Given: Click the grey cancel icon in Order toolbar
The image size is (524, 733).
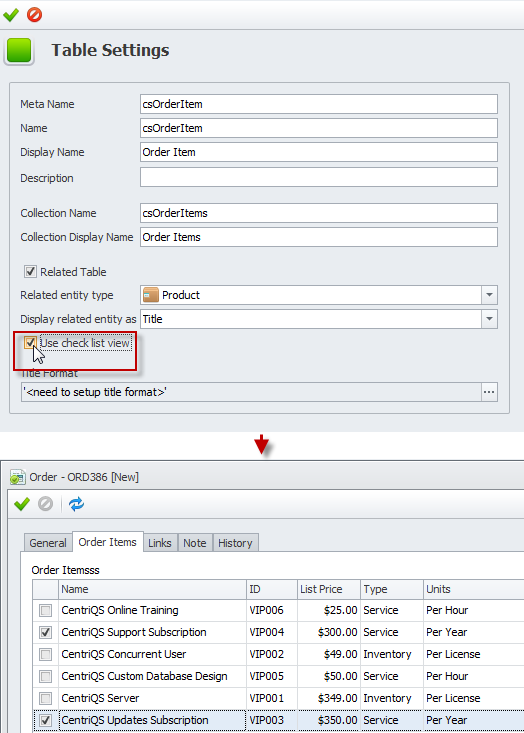Looking at the screenshot, I should [x=45, y=504].
